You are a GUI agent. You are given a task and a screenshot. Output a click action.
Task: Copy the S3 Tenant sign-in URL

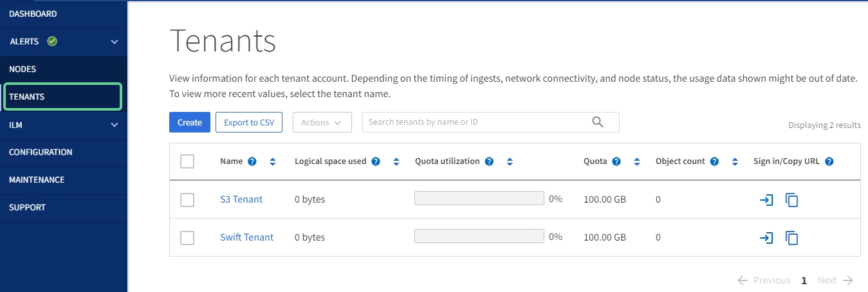[x=791, y=200]
